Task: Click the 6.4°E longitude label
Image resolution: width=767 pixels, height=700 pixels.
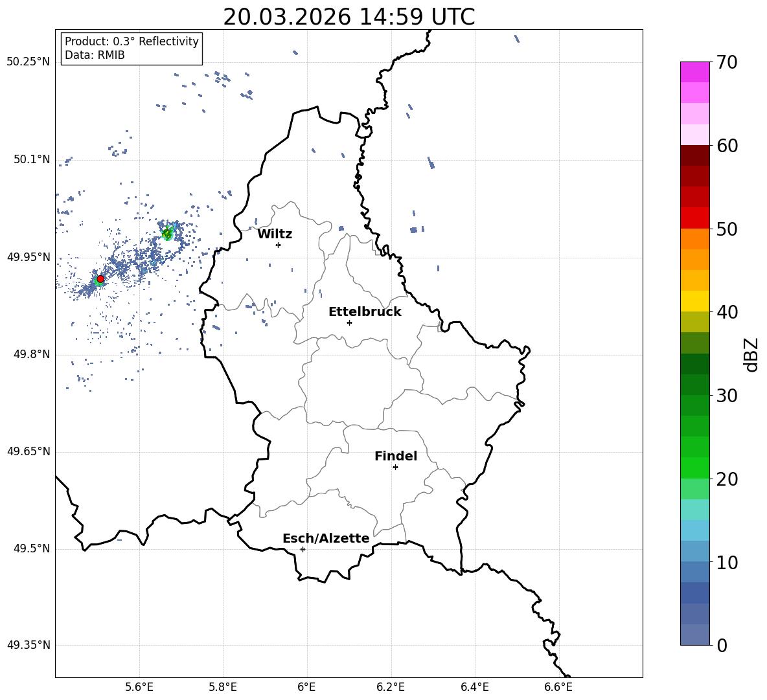Action: tap(474, 687)
